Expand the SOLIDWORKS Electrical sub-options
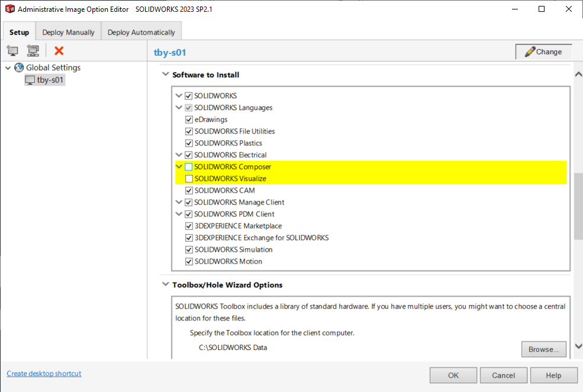 [x=179, y=155]
